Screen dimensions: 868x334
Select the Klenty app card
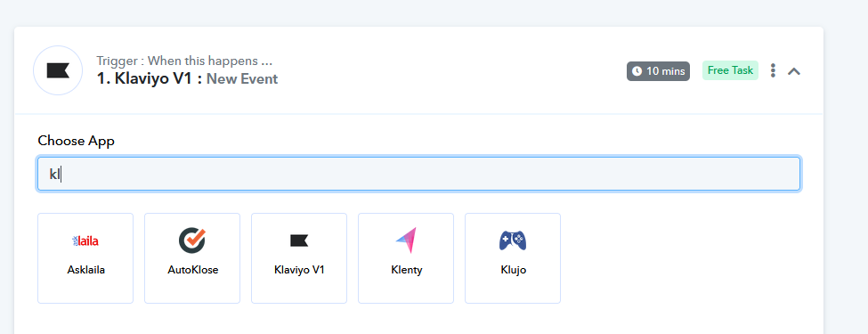click(406, 258)
